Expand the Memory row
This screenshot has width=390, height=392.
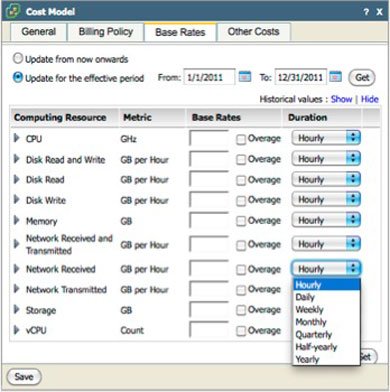point(16,220)
